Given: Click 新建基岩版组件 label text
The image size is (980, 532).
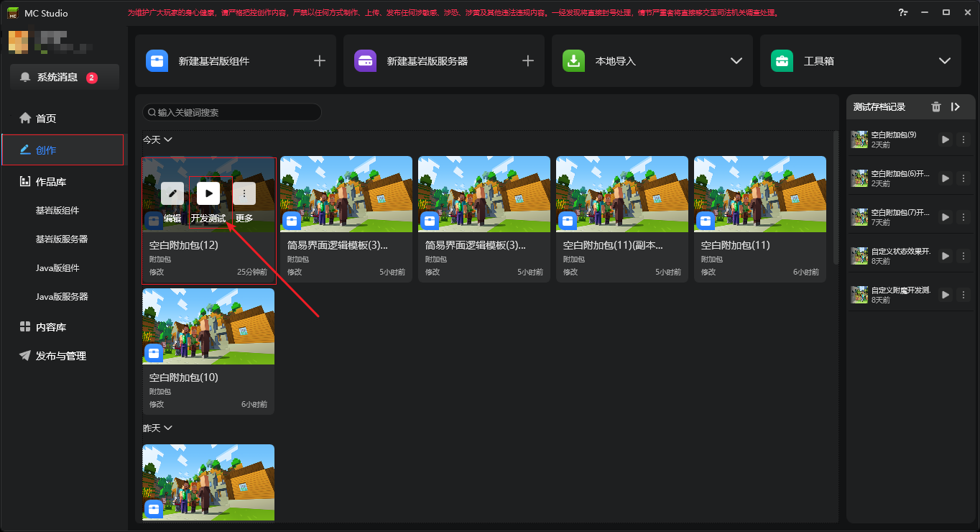Looking at the screenshot, I should click(214, 61).
